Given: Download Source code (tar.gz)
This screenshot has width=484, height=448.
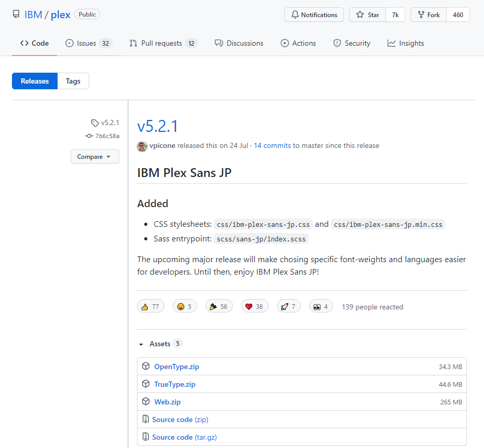Looking at the screenshot, I should pos(184,437).
